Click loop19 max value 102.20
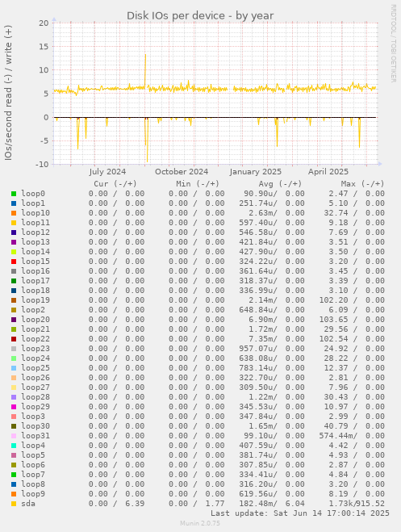This screenshot has width=401, height=532. pos(333,300)
